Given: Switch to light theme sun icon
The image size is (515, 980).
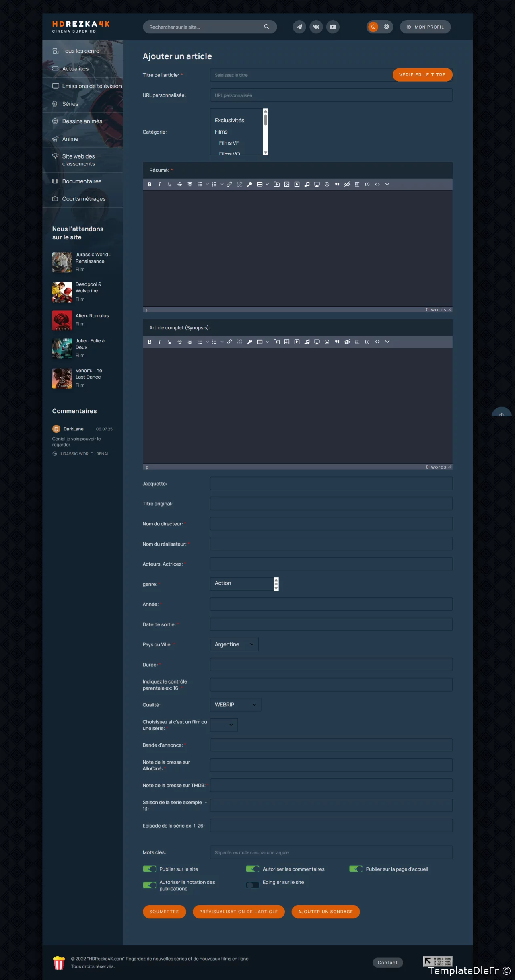Looking at the screenshot, I should (x=386, y=27).
